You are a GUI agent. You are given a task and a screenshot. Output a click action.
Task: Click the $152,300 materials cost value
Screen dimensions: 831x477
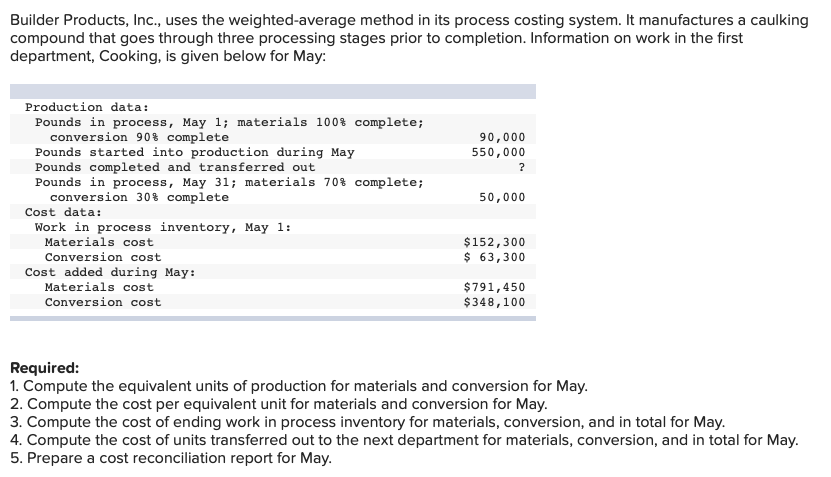[494, 242]
